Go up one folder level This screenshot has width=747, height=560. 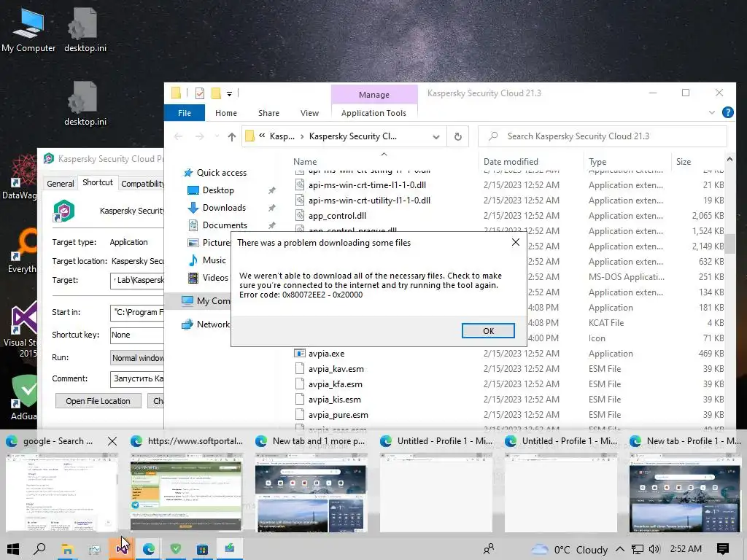click(x=231, y=136)
